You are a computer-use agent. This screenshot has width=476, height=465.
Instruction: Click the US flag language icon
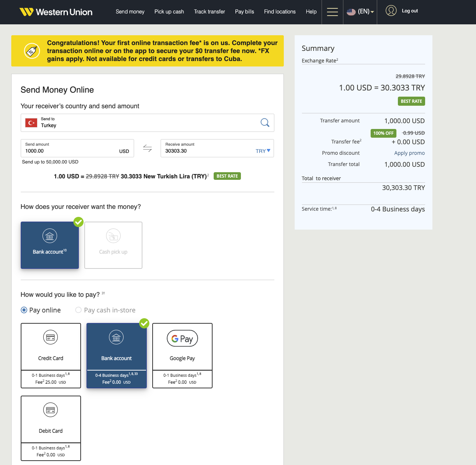coord(351,12)
